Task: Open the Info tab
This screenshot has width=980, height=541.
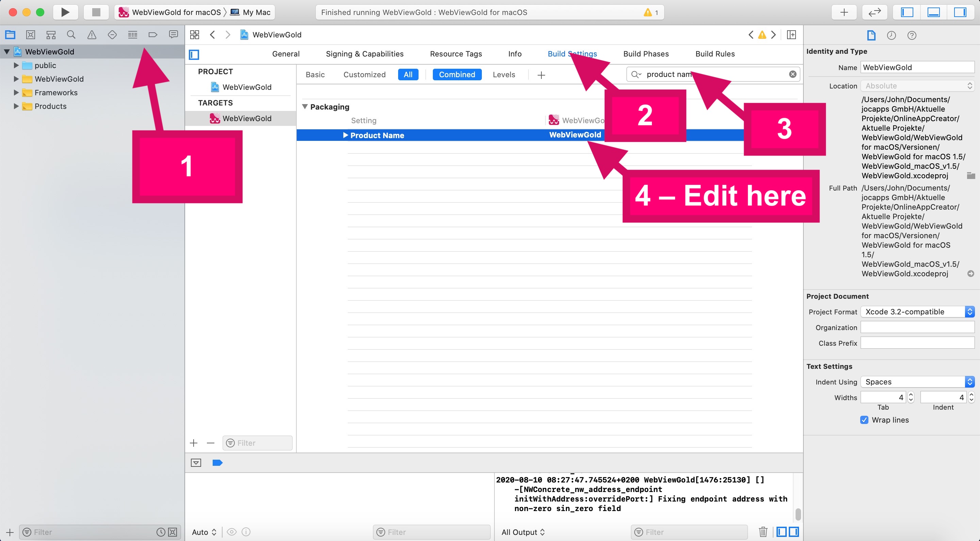Action: [x=515, y=54]
